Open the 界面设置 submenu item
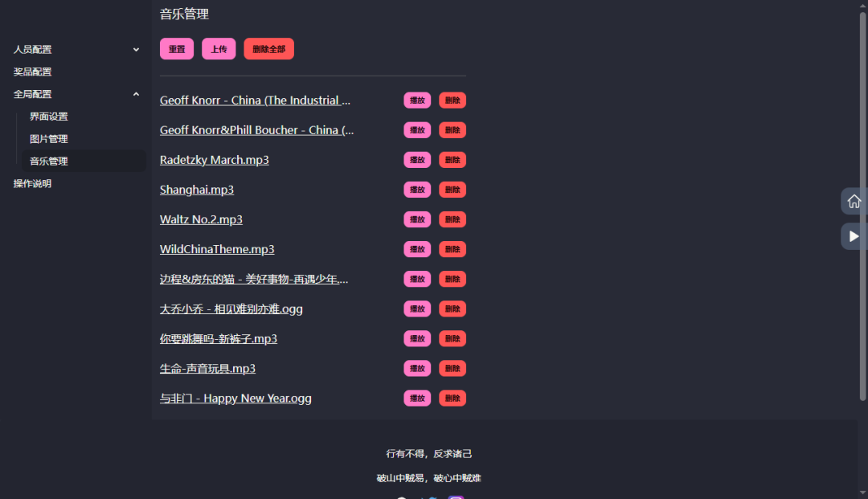Viewport: 868px width, 499px height. tap(49, 117)
